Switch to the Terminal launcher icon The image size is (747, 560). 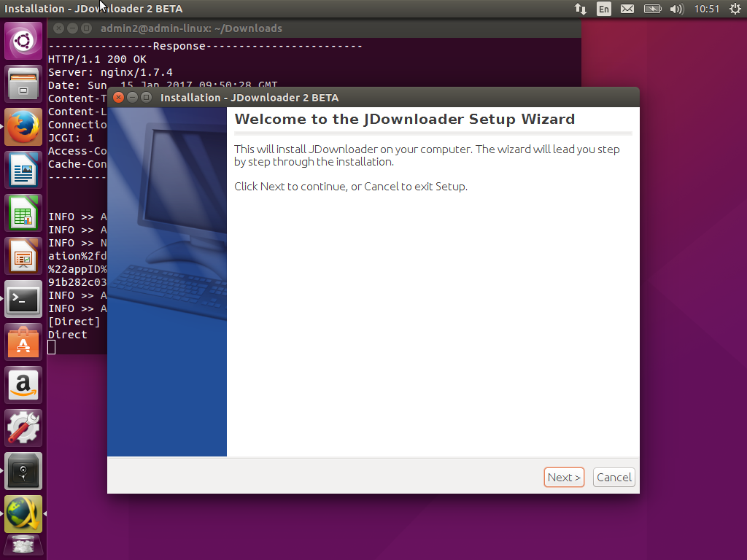pos(23,299)
